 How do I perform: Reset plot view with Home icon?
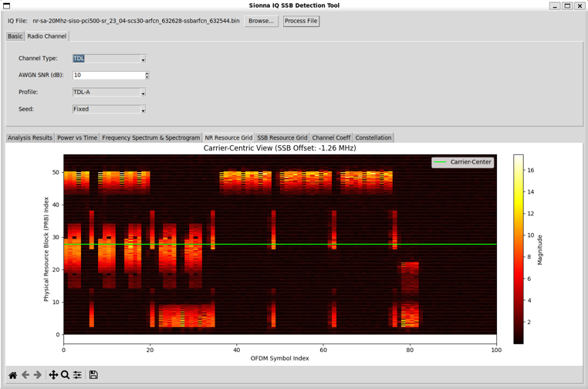click(12, 375)
